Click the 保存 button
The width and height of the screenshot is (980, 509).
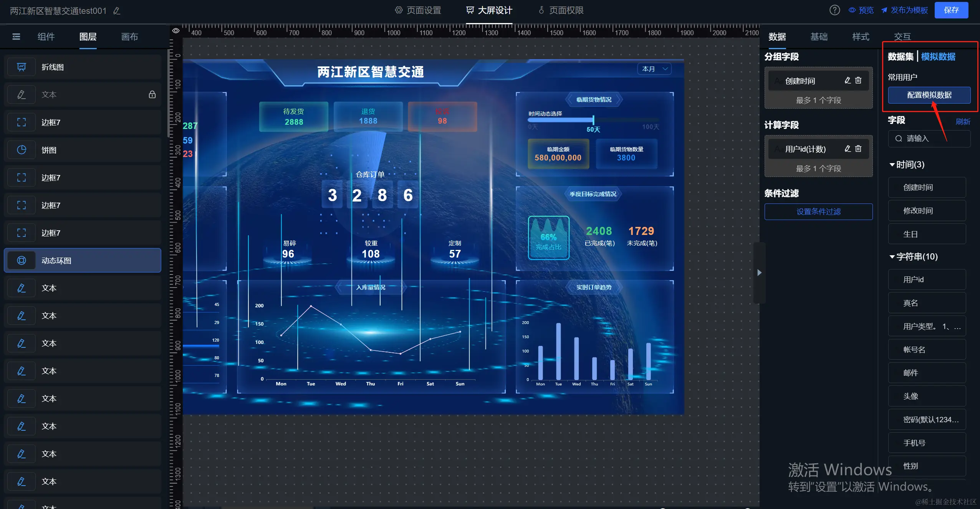coord(951,10)
